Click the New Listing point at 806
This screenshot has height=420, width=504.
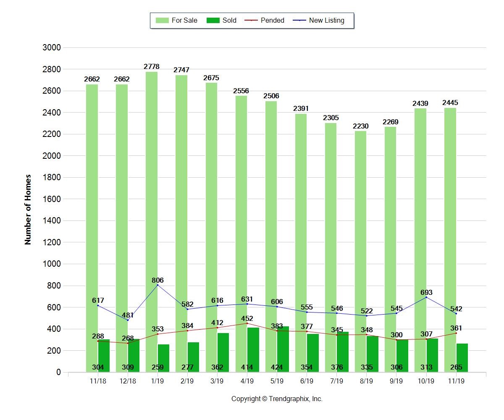point(157,285)
